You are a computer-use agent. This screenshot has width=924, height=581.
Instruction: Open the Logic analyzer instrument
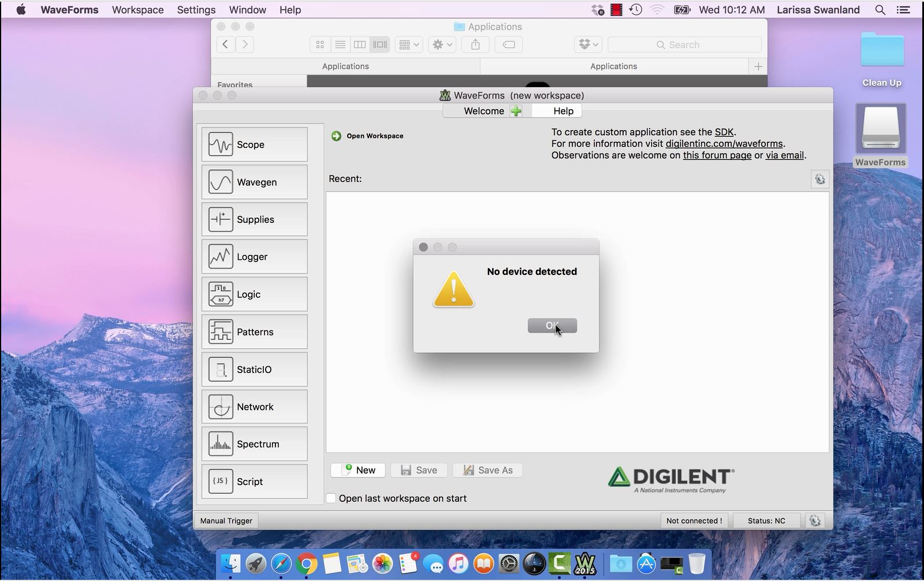tap(254, 295)
